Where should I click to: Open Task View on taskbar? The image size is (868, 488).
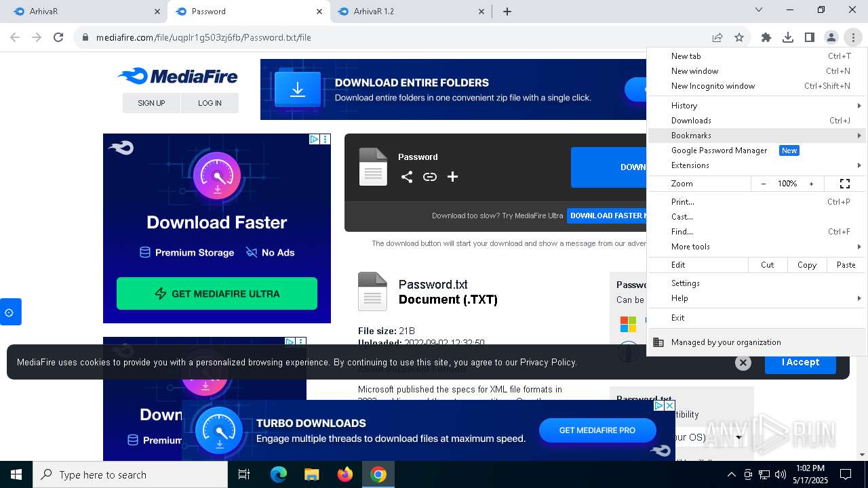[244, 474]
